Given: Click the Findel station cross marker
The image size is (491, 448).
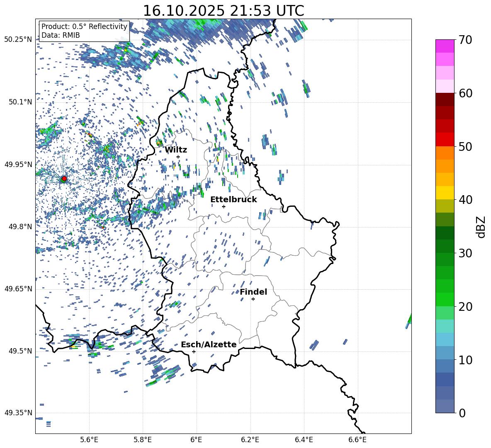Looking at the screenshot, I should [x=253, y=299].
